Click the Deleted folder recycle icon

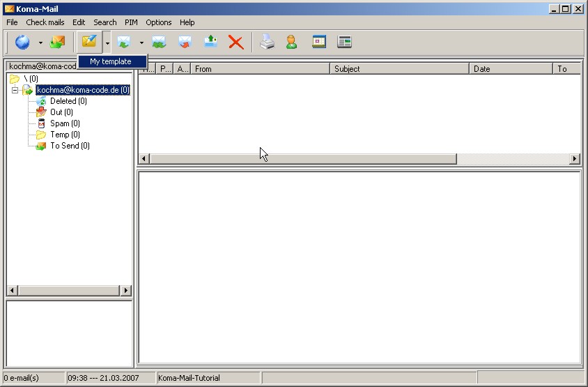(41, 101)
